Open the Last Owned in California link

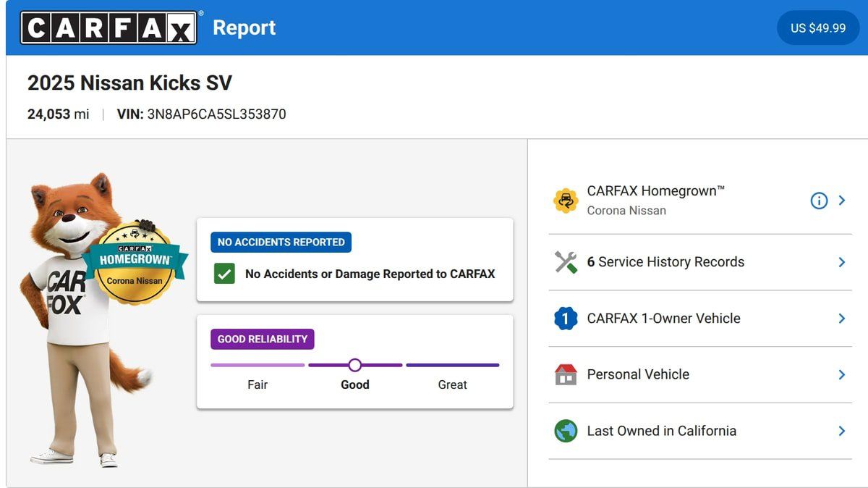click(662, 431)
